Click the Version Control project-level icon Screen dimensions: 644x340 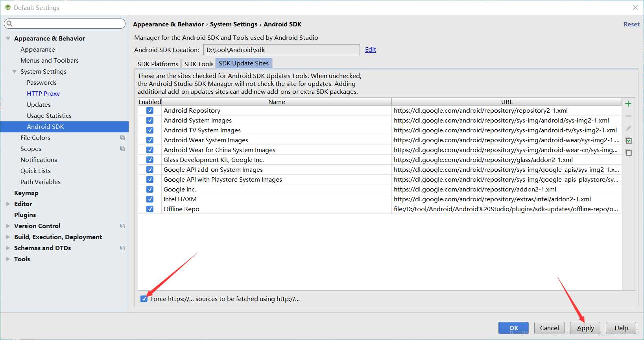point(122,226)
